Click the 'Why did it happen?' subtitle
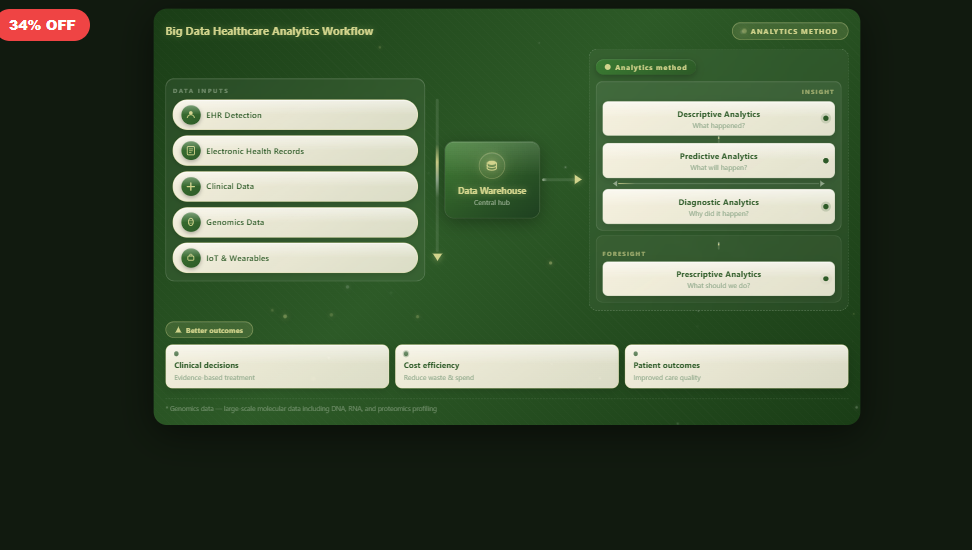Viewport: 972px width, 550px height. click(x=718, y=214)
